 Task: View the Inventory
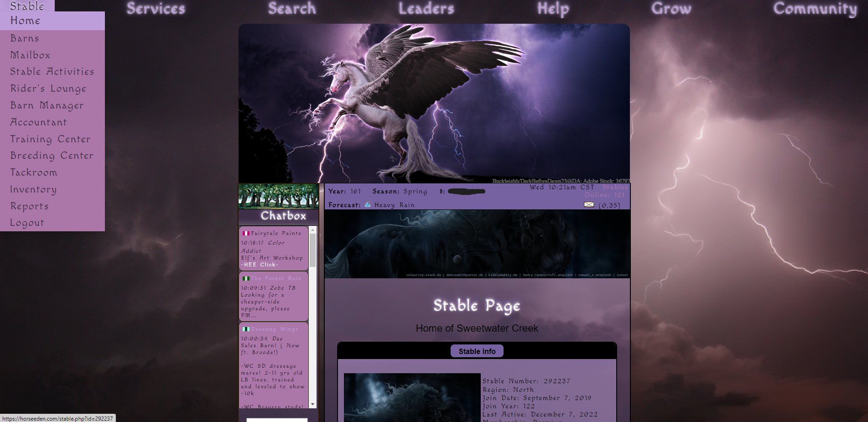coord(52,189)
